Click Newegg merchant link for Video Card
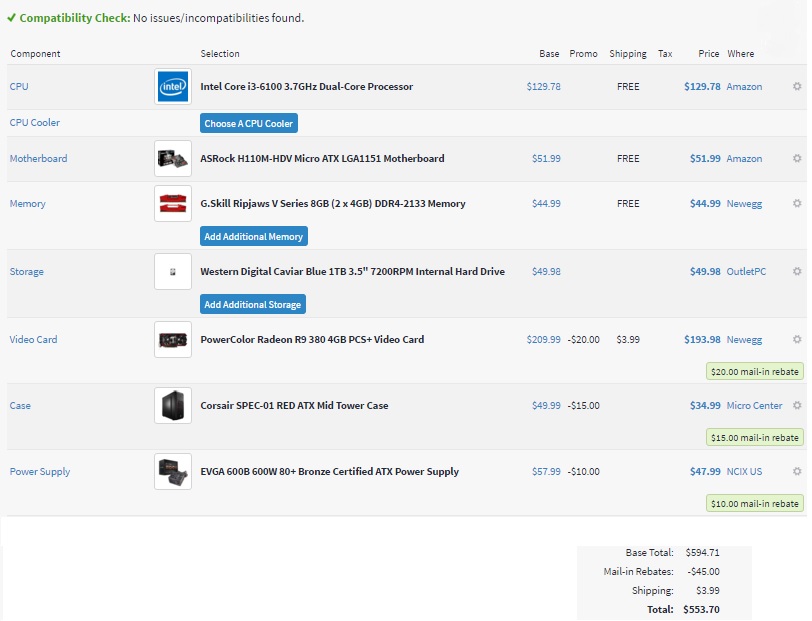 pos(744,339)
